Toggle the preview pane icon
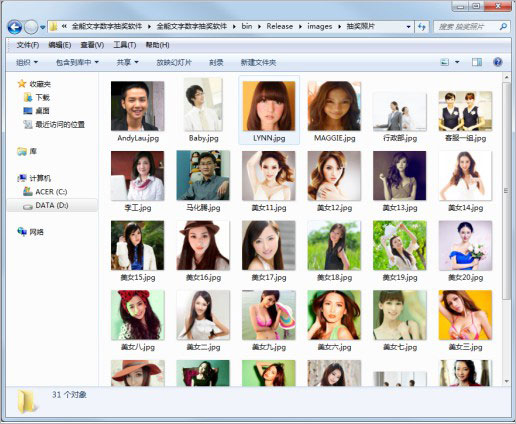The width and height of the screenshot is (516, 424). point(477,62)
